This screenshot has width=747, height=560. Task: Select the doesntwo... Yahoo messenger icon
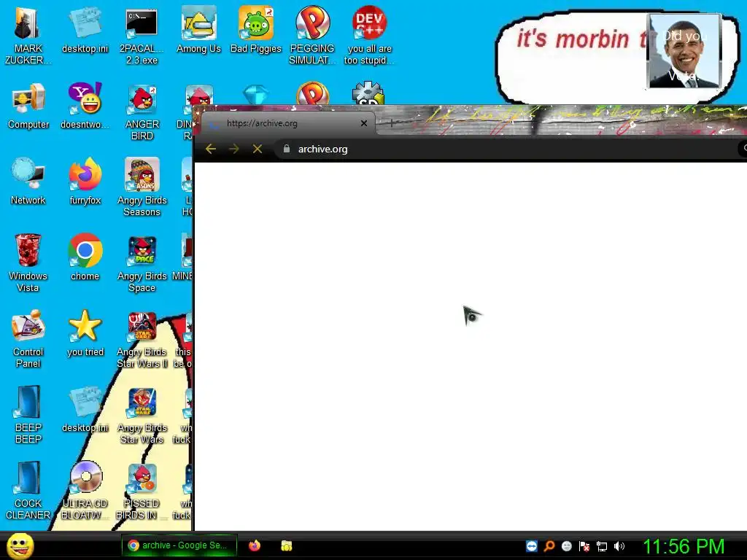coord(85,106)
